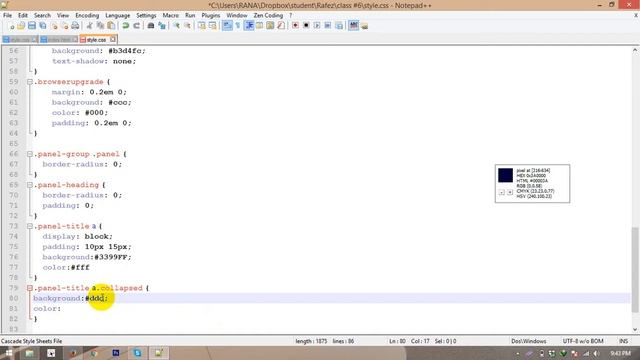Place cursor in the color: line 81
Screen dimensions: 640x360
pos(47,309)
